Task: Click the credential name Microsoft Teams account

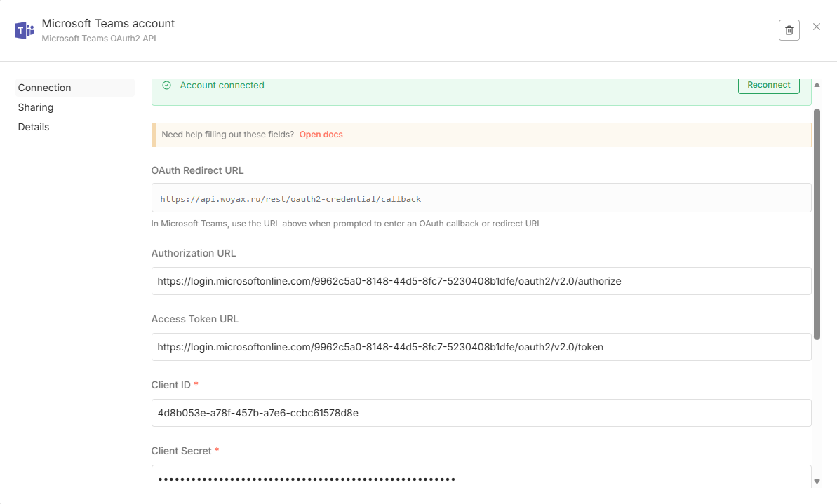Action: point(108,24)
